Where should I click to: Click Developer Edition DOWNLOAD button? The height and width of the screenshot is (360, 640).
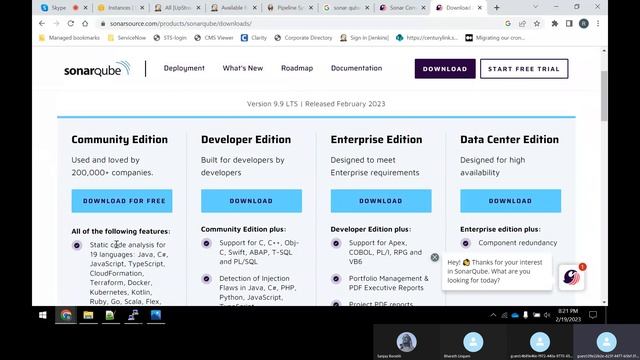pos(251,201)
